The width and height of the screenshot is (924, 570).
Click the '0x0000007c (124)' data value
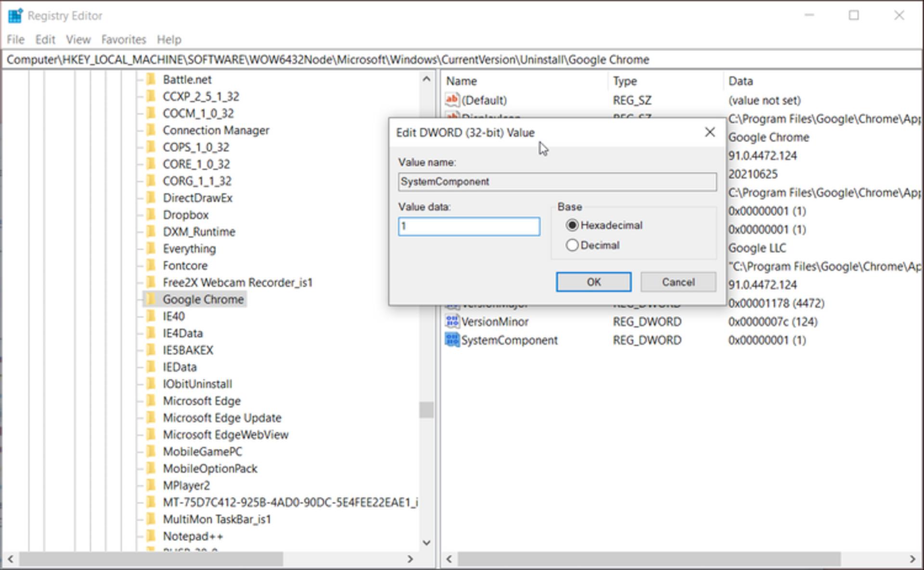click(773, 321)
